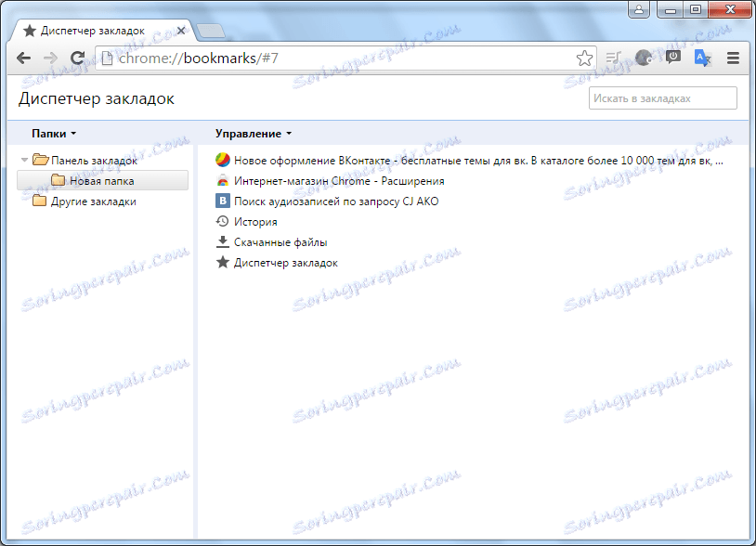Click the star icon beside Диспетчер закладок entry
Viewport: 756px width, 546px height.
click(222, 262)
